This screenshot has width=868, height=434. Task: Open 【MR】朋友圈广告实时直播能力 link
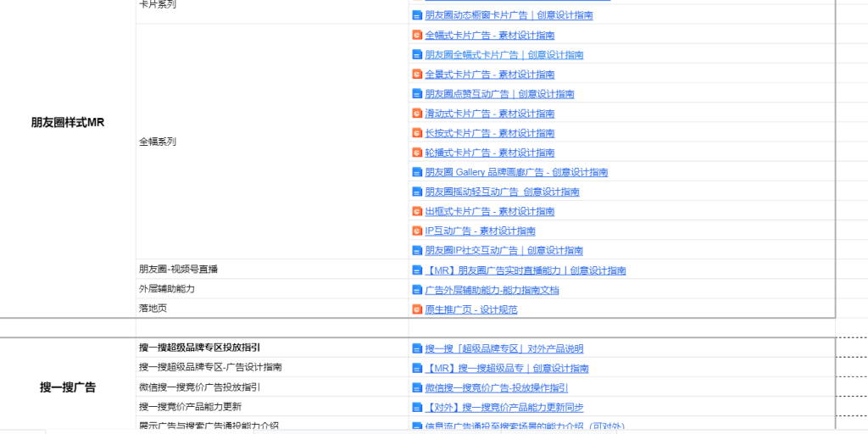[x=526, y=270]
